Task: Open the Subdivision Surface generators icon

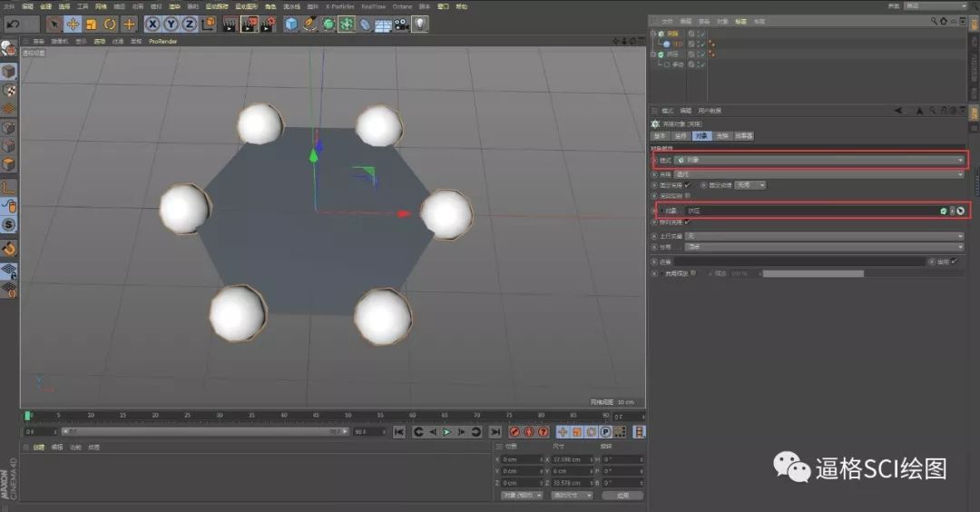Action: pyautogui.click(x=328, y=25)
